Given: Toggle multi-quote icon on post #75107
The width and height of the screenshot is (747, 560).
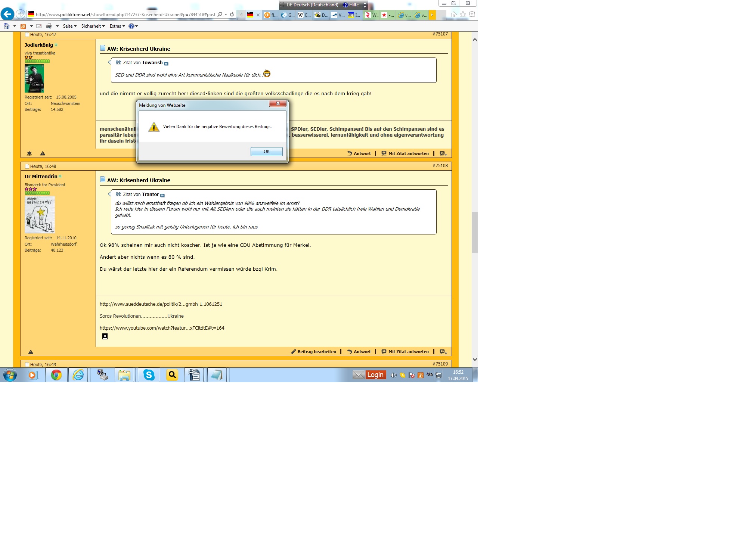Looking at the screenshot, I should tap(443, 153).
